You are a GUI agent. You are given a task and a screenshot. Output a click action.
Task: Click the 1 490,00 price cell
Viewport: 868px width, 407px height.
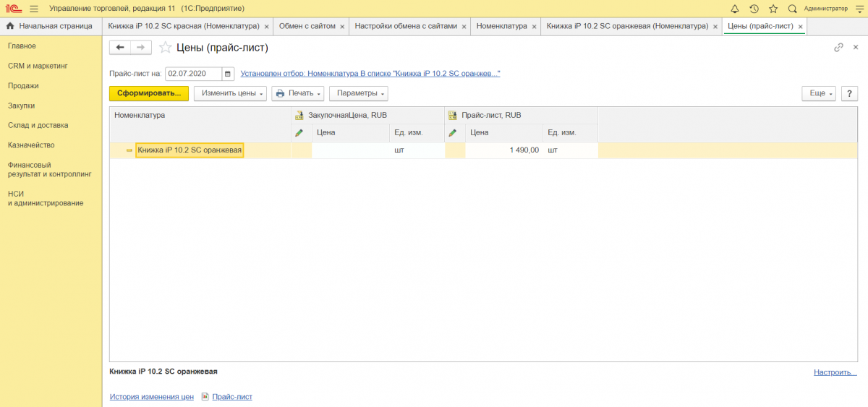point(504,150)
